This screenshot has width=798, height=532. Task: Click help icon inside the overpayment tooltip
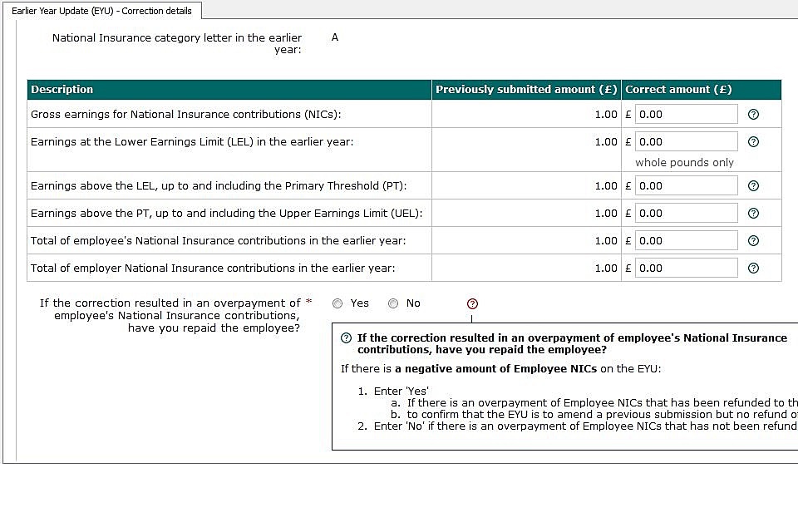click(347, 338)
